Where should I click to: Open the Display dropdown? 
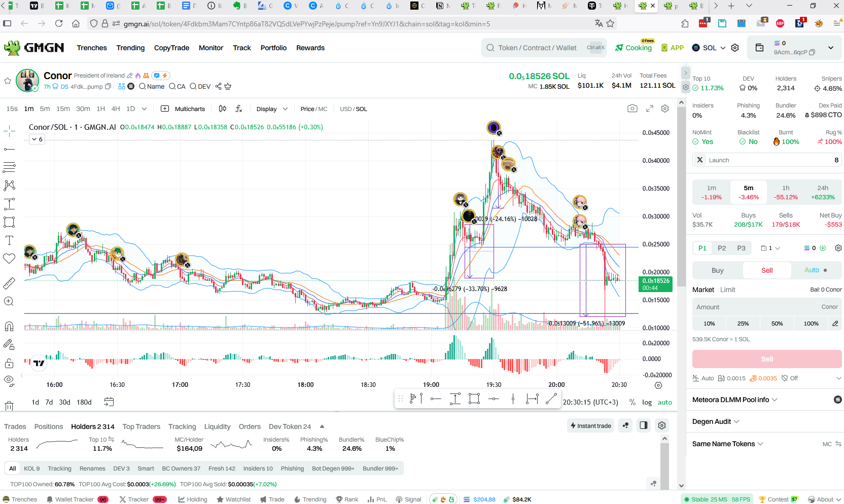coord(272,109)
